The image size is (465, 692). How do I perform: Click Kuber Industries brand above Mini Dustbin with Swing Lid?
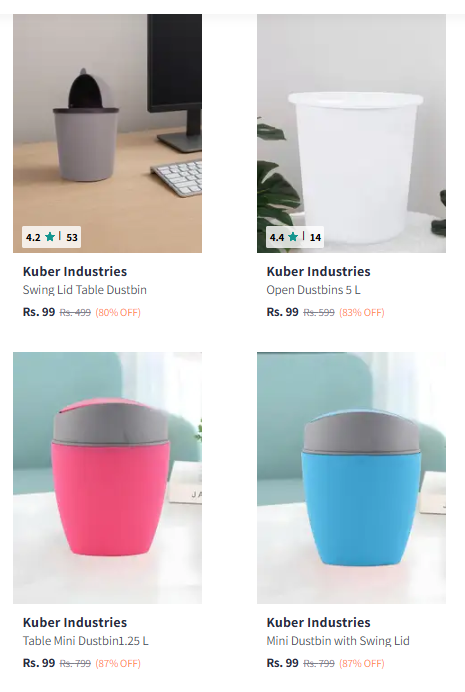coord(319,622)
